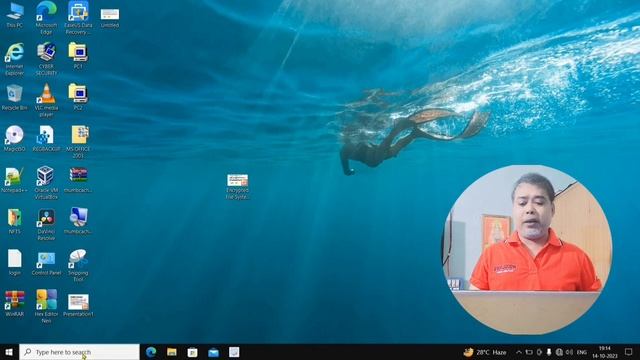Select the REGBACKUP file icon
The image size is (640, 360).
46,139
